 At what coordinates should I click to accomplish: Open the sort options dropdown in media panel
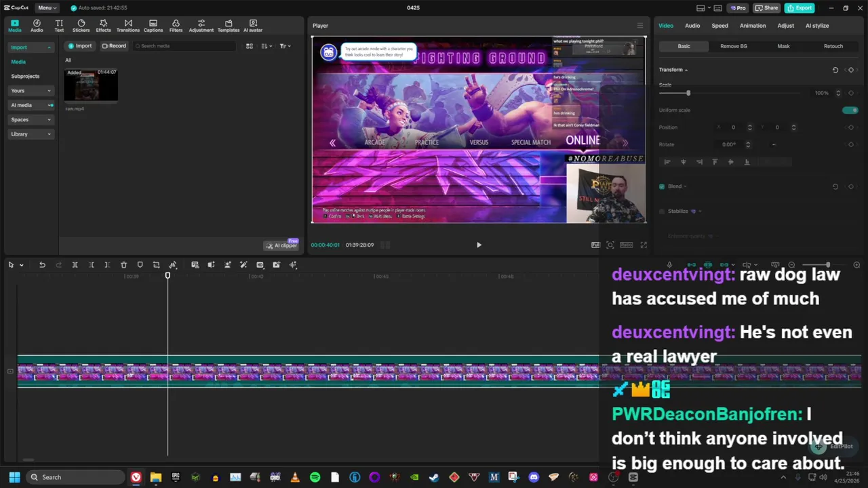point(266,46)
